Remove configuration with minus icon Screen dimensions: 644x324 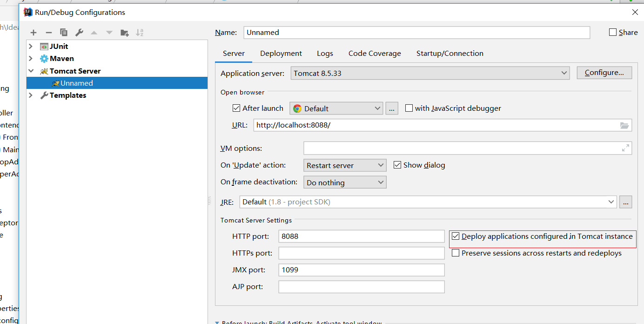pyautogui.click(x=48, y=33)
